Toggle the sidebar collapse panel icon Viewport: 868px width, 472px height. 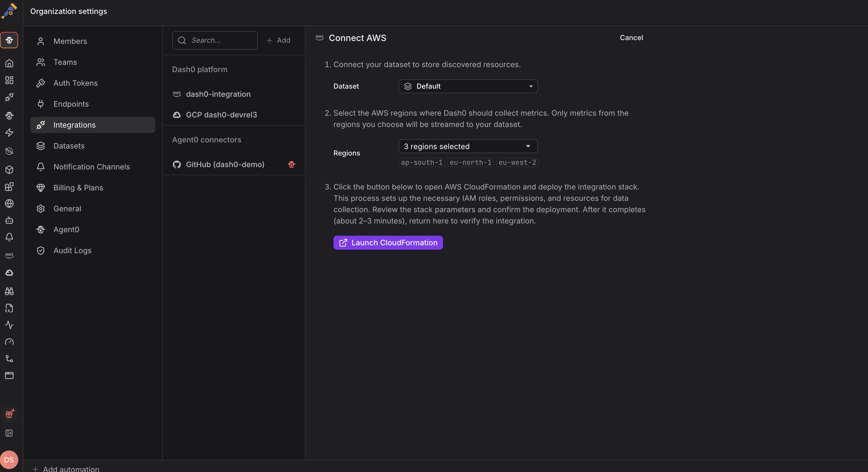[9, 433]
